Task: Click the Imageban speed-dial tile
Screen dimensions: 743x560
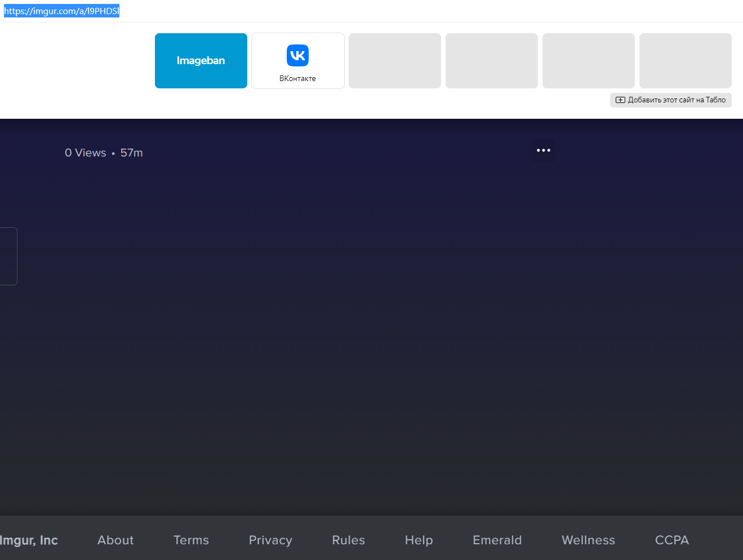Action: 201,61
